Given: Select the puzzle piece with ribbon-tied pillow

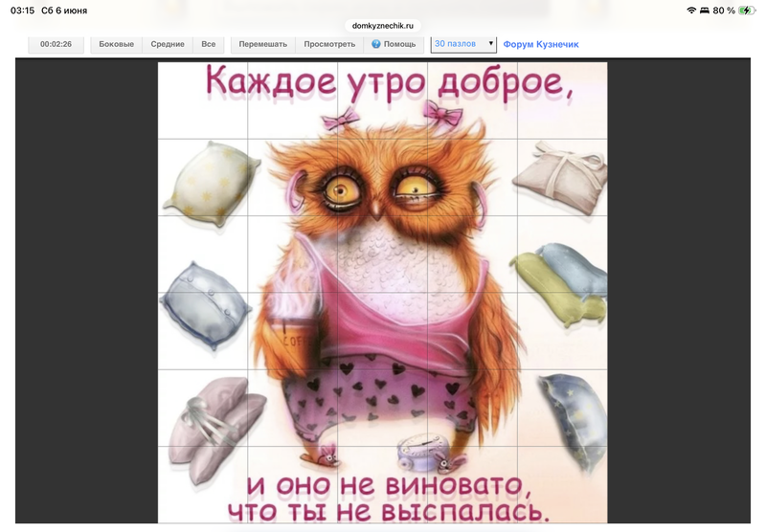Looking at the screenshot, I should tap(562, 177).
